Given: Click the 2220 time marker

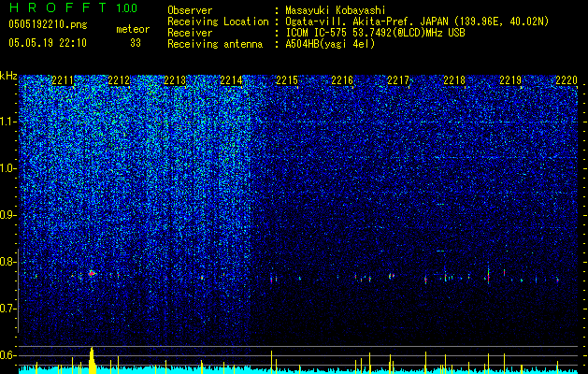Looking at the screenshot, I should (x=566, y=80).
